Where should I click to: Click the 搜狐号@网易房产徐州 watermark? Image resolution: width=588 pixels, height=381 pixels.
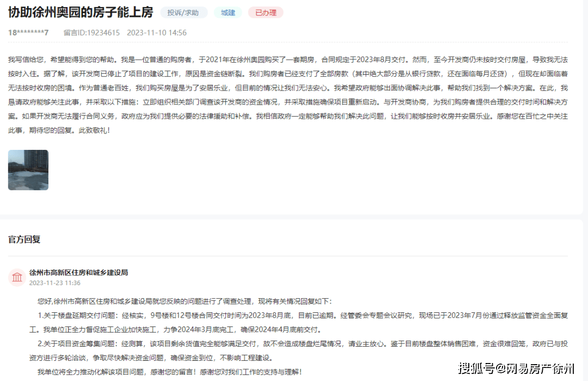click(516, 369)
